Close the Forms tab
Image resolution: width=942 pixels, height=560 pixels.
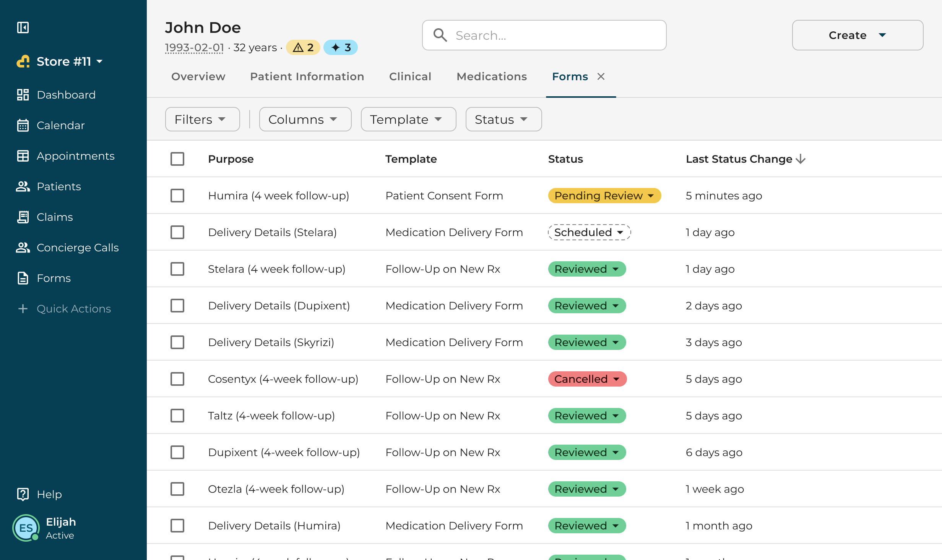tap(601, 76)
